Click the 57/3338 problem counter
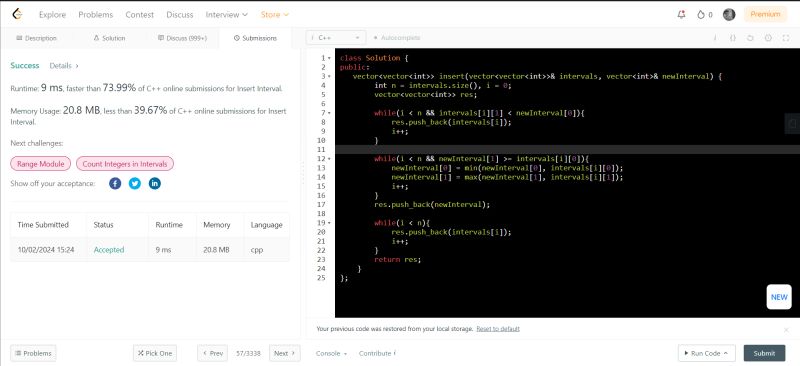The width and height of the screenshot is (800, 366). (248, 353)
